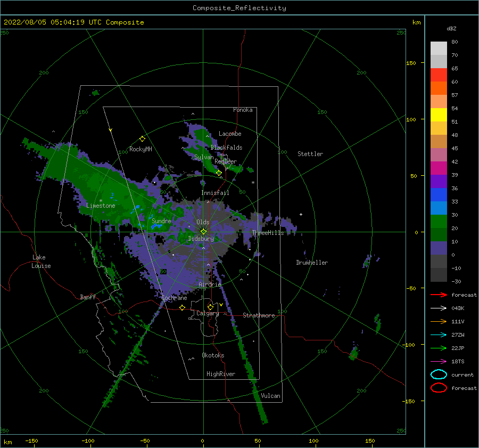The width and height of the screenshot is (479, 448).
Task: Click the Stettler city label
Action: (310, 154)
